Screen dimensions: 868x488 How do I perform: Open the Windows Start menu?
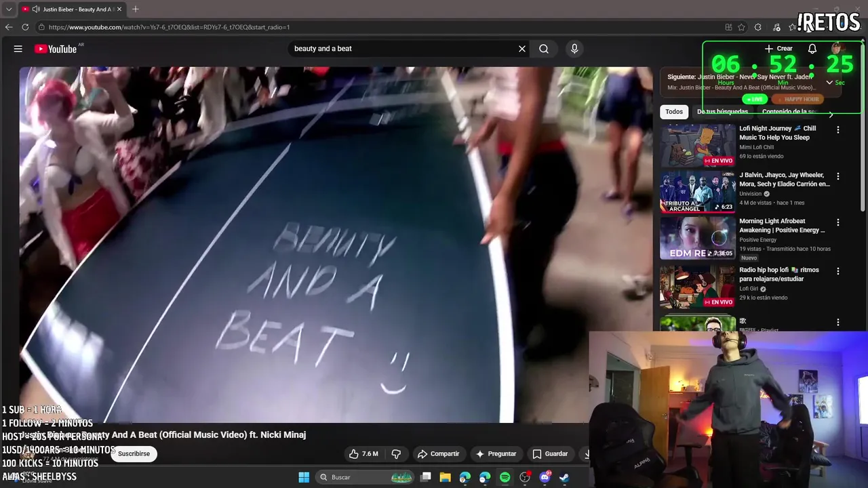tap(304, 477)
